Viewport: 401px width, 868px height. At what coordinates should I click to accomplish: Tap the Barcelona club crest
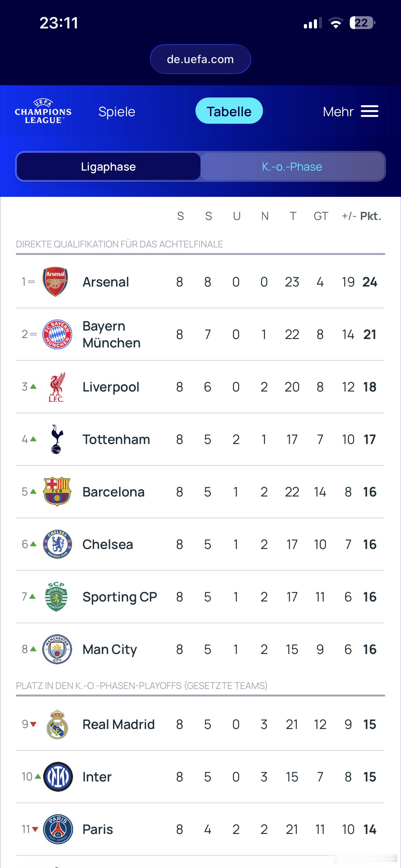coord(57,491)
